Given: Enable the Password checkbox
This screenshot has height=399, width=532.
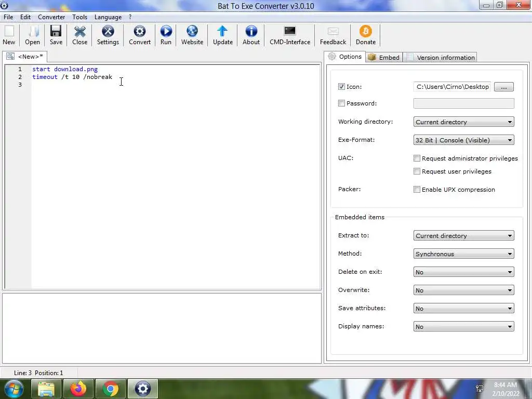Looking at the screenshot, I should [341, 103].
